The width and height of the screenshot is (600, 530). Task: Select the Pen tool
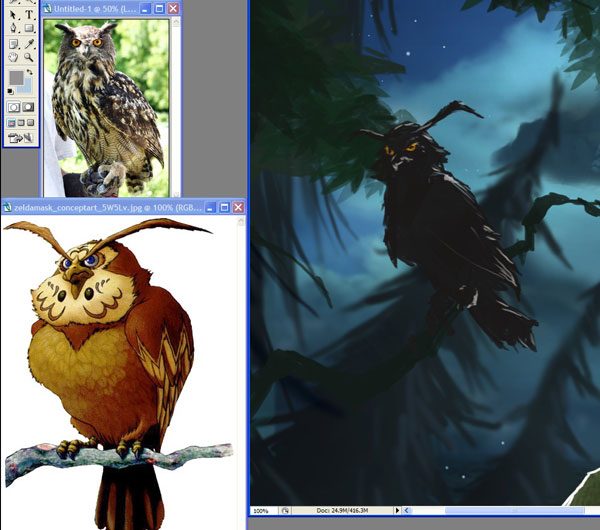click(x=13, y=28)
